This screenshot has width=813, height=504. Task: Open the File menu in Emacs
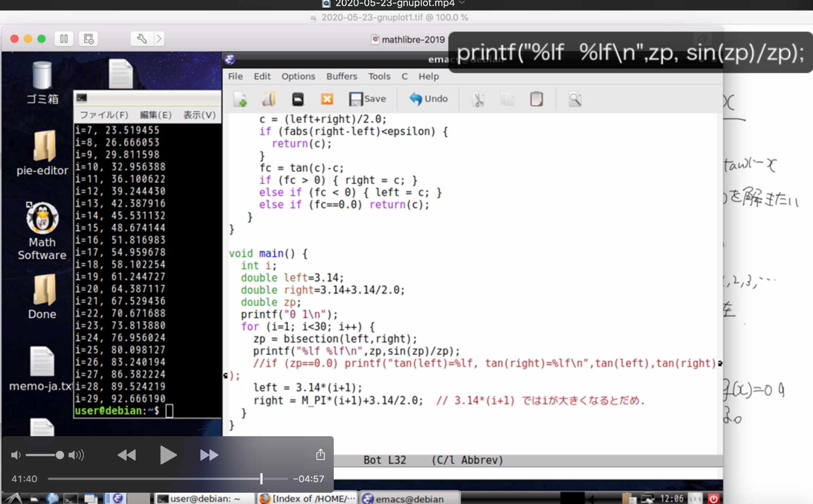235,76
